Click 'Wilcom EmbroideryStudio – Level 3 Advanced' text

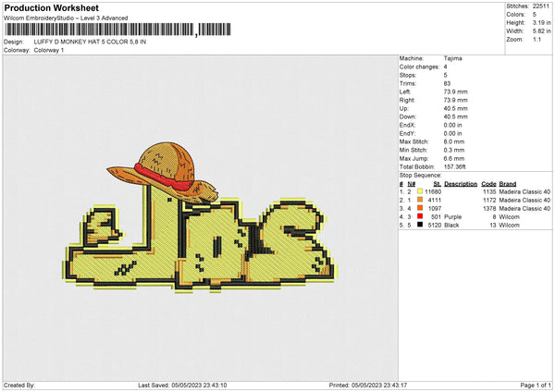(x=66, y=18)
